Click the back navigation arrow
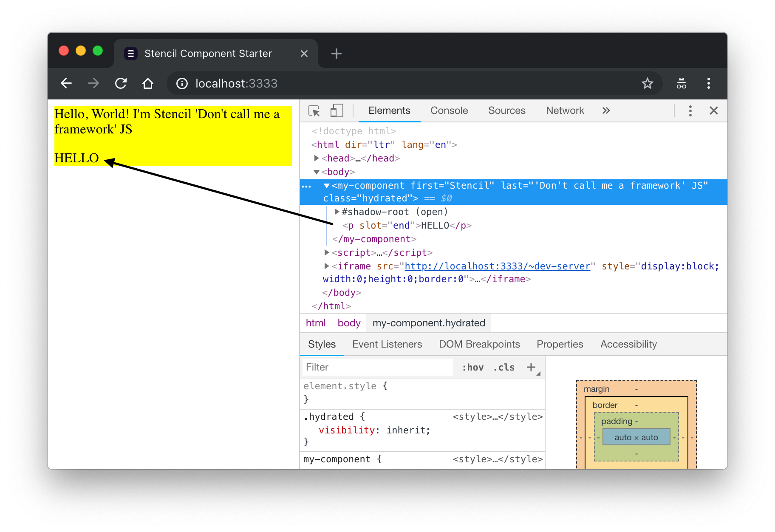Image resolution: width=775 pixels, height=532 pixels. (66, 83)
